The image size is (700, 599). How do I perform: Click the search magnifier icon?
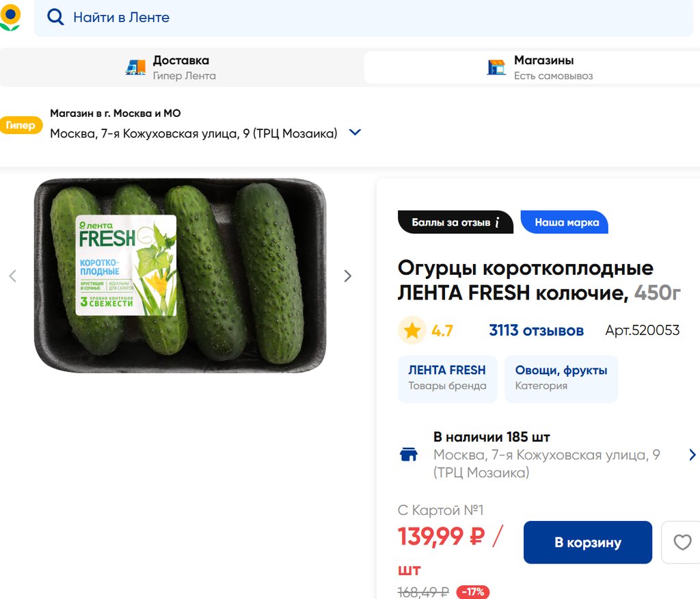(55, 17)
